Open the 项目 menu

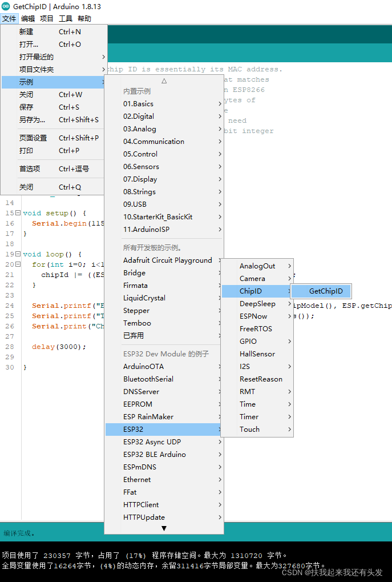point(47,18)
